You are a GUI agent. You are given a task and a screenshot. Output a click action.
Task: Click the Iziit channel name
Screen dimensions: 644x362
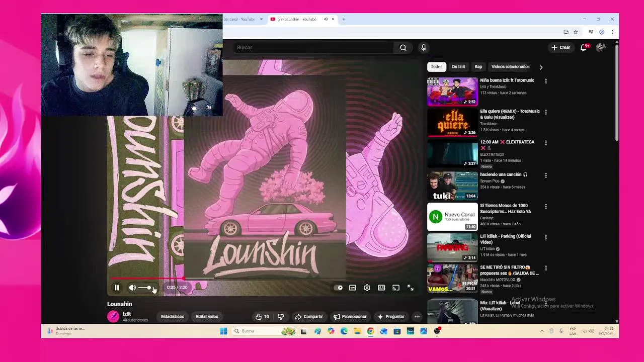tap(127, 314)
